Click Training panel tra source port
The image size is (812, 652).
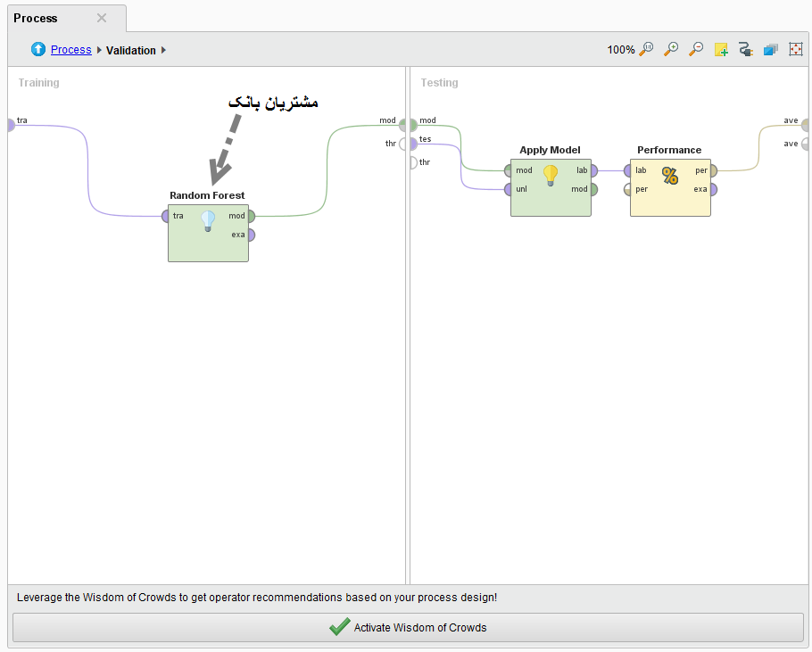click(x=12, y=125)
